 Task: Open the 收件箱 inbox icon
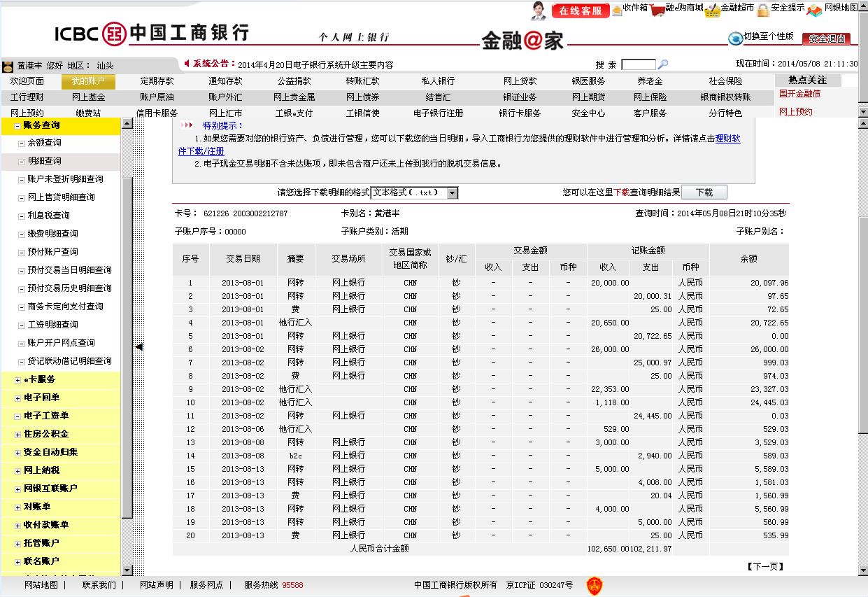click(x=617, y=10)
